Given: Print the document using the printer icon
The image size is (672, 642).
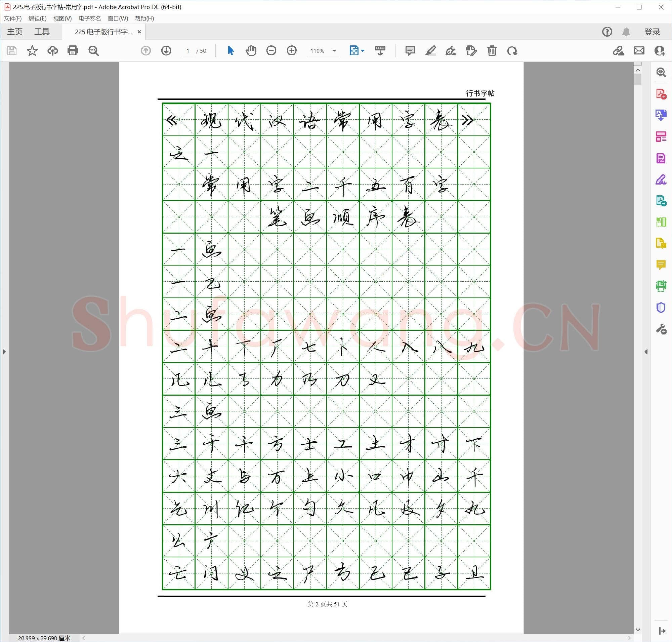Looking at the screenshot, I should (73, 51).
